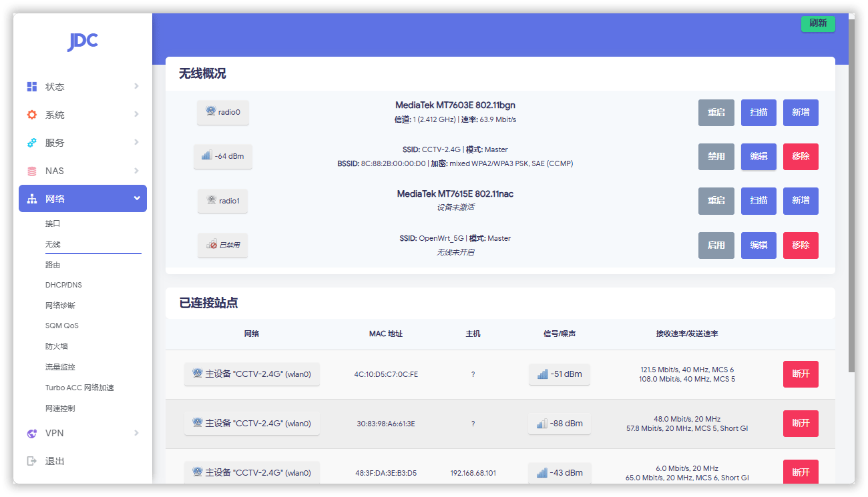The width and height of the screenshot is (868, 497).
Task: Click 禁用 for CCTV-2.4G
Action: 716,157
